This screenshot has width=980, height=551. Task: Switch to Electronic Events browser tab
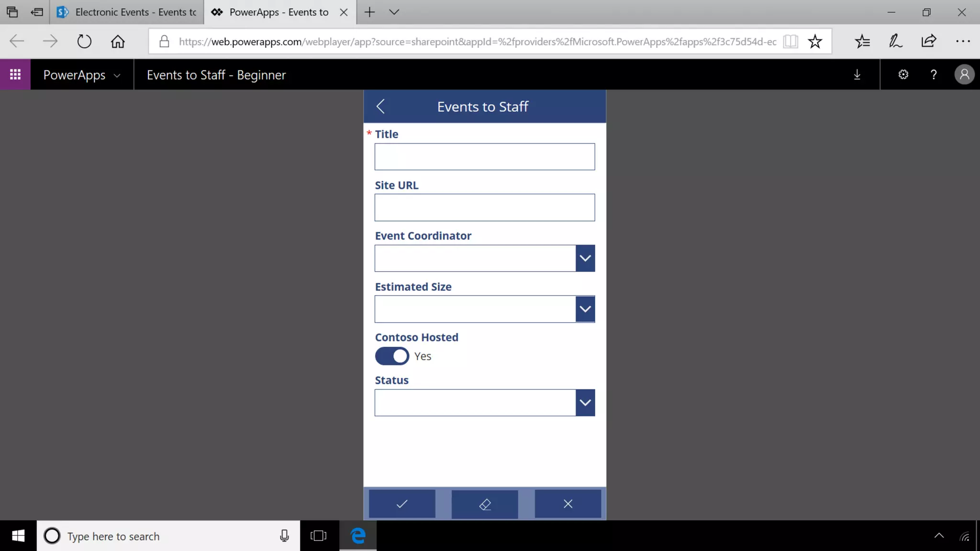(x=127, y=12)
